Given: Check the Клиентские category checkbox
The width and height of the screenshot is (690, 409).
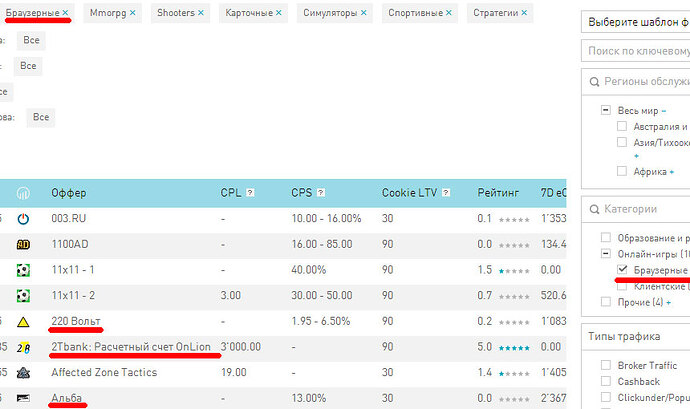Looking at the screenshot, I should click(x=622, y=286).
